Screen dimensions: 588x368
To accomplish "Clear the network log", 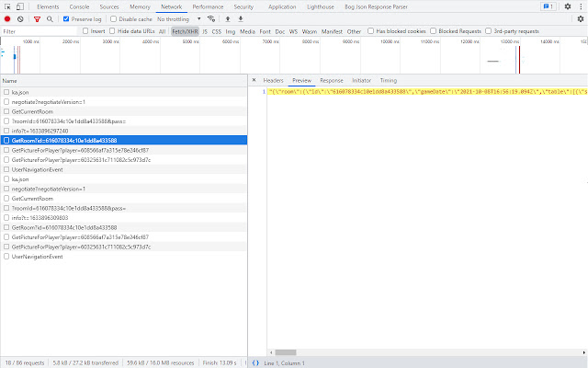I will (x=20, y=18).
